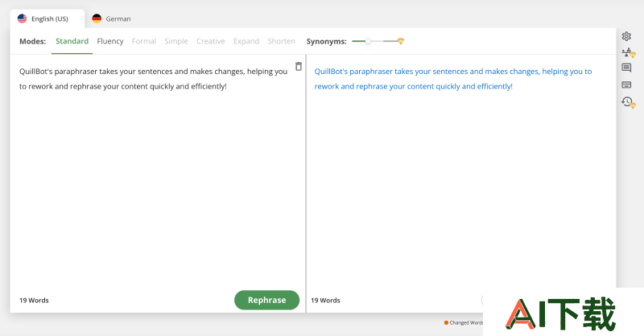The image size is (644, 336).
Task: Open the compare modes premium icon
Action: click(x=628, y=52)
